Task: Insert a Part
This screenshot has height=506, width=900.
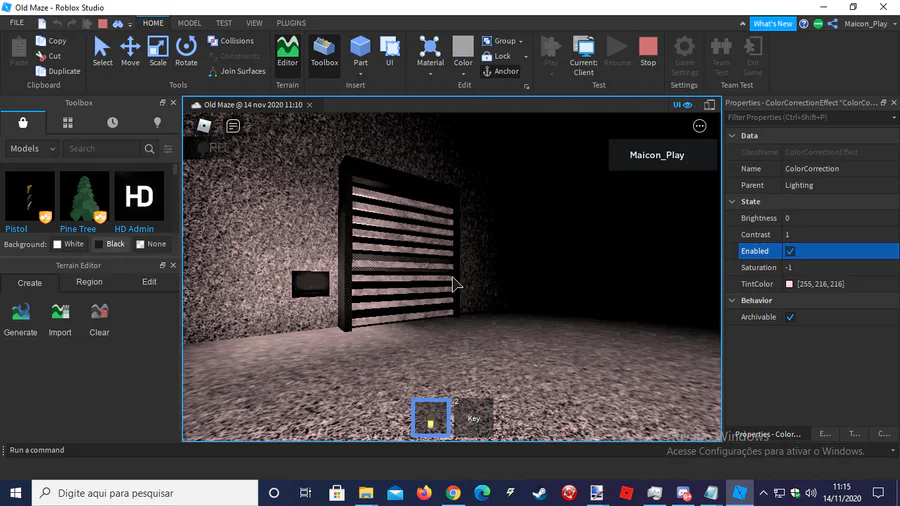Action: tap(360, 50)
